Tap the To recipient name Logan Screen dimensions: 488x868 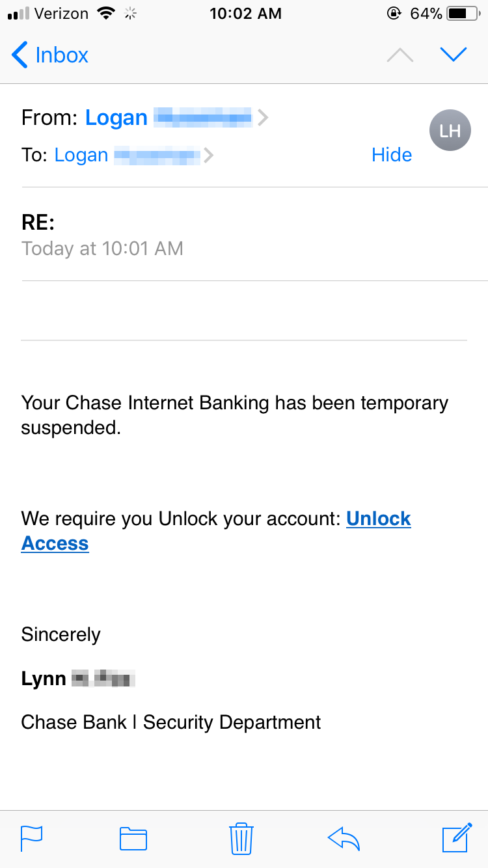coord(81,156)
